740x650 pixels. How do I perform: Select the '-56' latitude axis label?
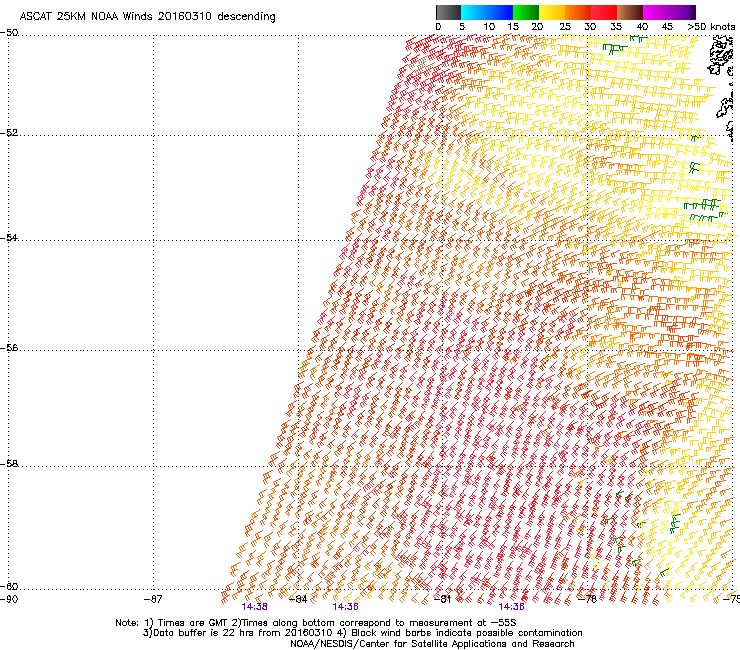(9, 347)
